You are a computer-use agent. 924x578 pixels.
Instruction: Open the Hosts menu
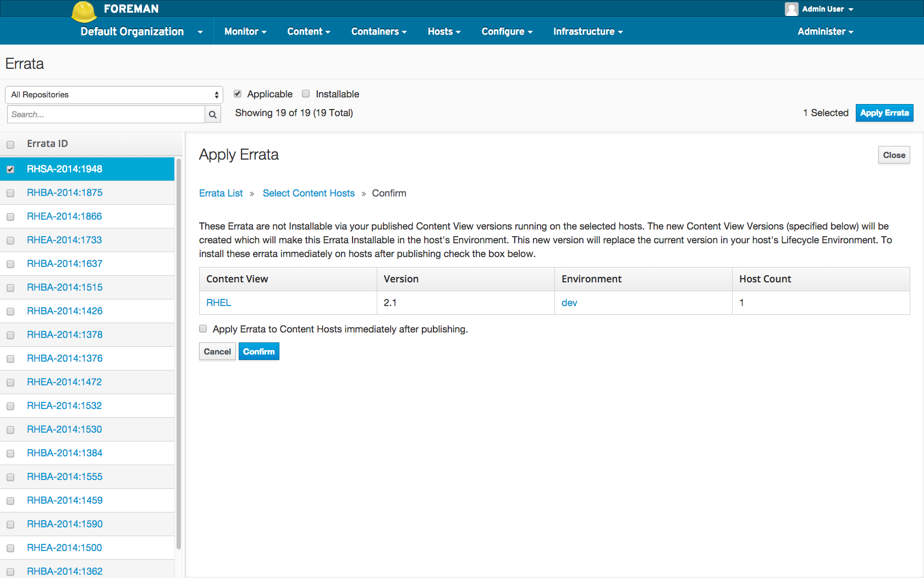[444, 31]
